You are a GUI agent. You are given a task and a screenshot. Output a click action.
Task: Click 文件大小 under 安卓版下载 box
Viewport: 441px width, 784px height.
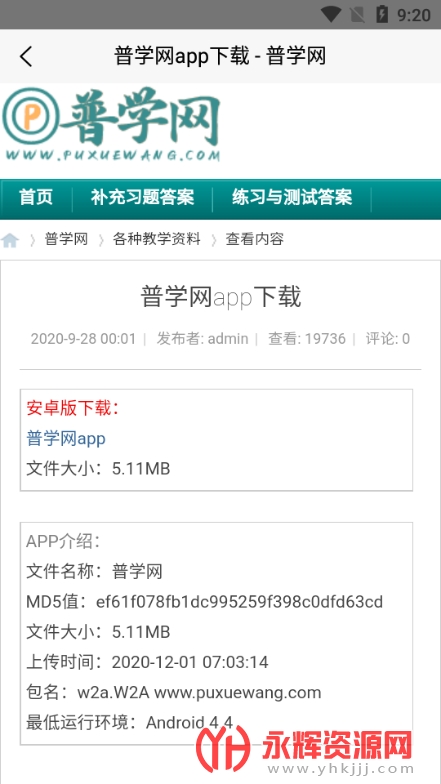98,468
